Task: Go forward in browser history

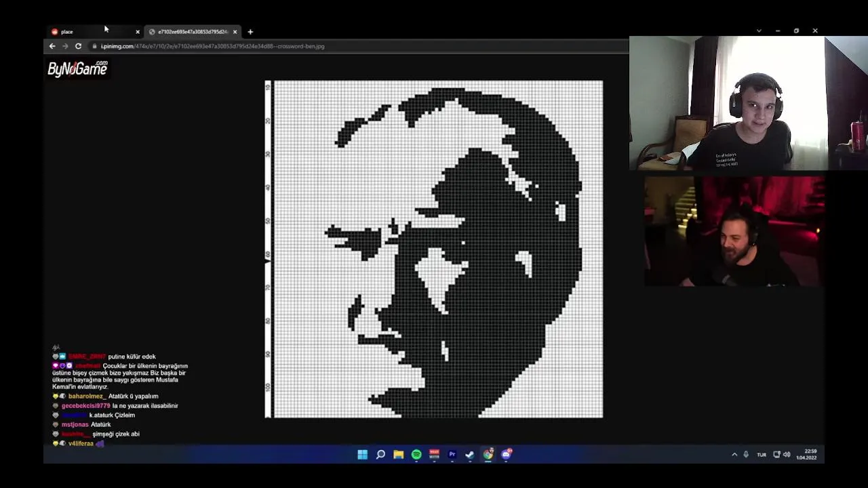Action: 65,46
